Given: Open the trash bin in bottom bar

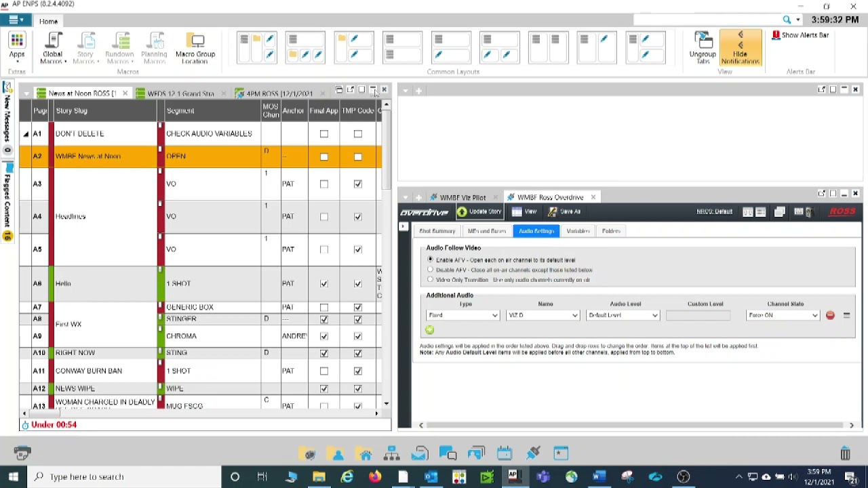Looking at the screenshot, I should (x=845, y=453).
